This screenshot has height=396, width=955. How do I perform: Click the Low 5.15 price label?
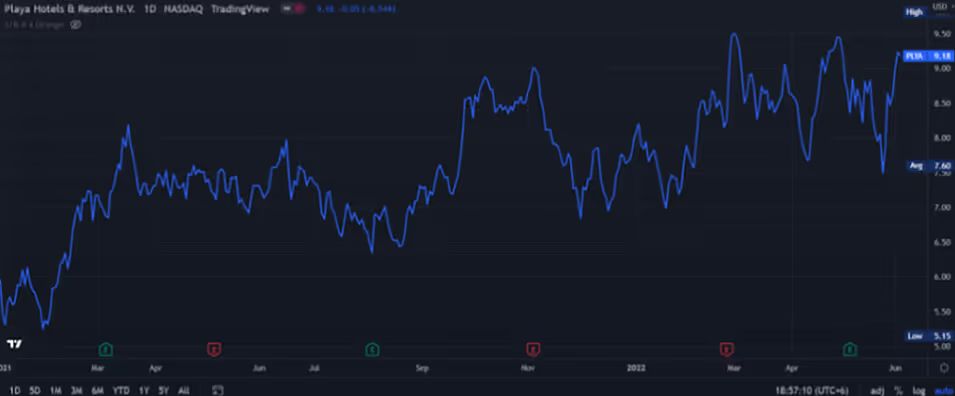coord(929,336)
